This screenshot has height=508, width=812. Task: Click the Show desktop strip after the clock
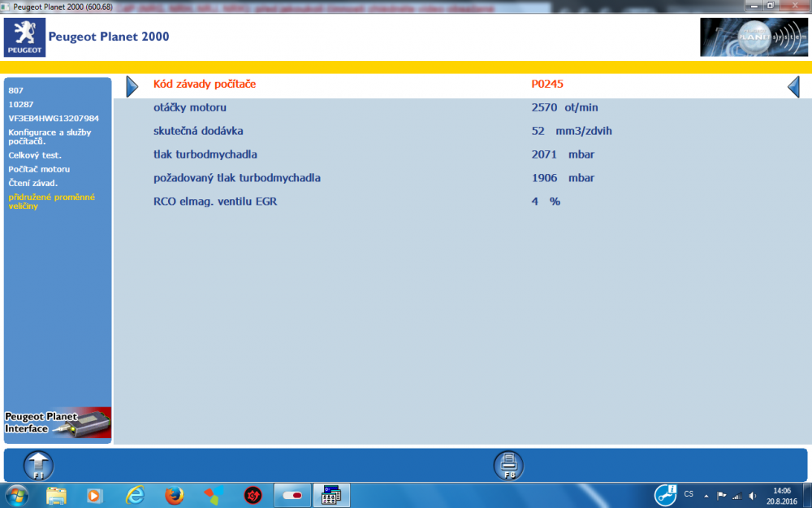pyautogui.click(x=808, y=496)
